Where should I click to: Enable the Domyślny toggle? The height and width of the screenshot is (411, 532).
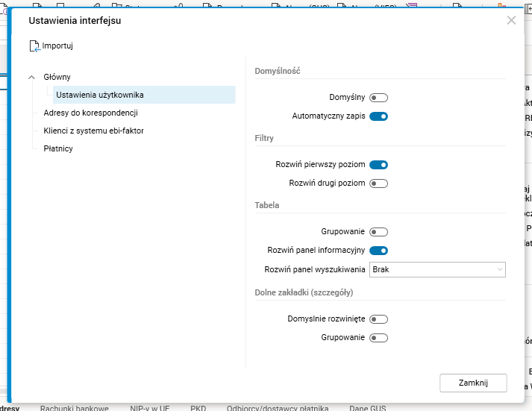coord(379,98)
